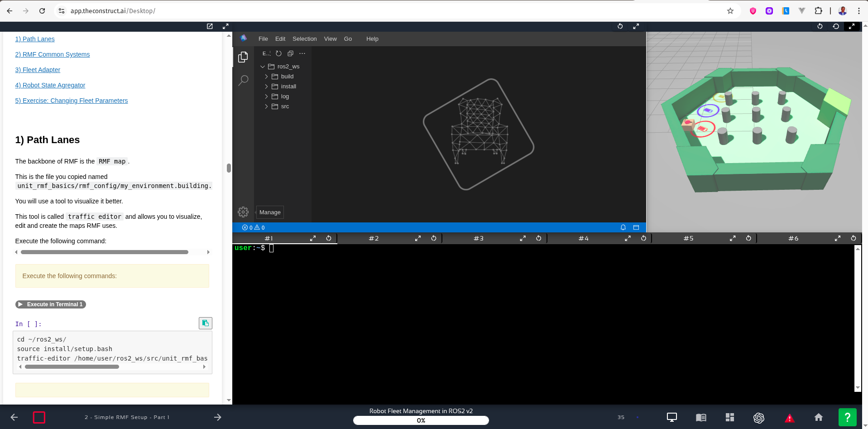Open the notebook in a new window
The height and width of the screenshot is (429, 868).
[210, 26]
